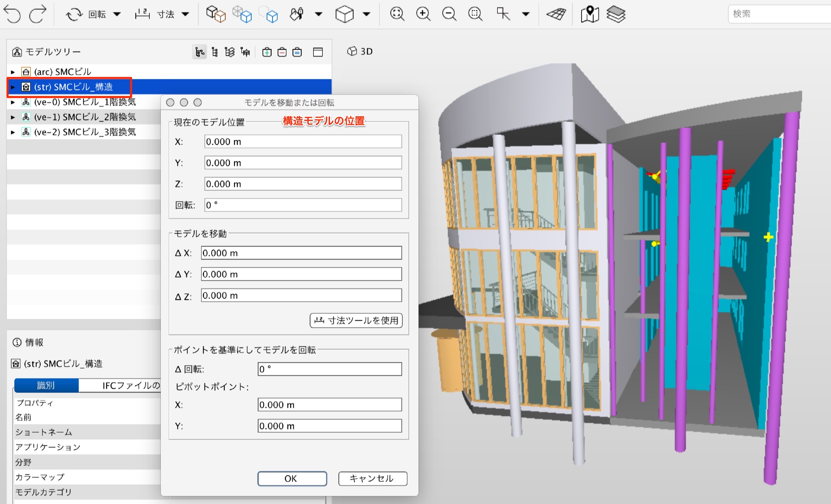Expand the (arc) SMCビル tree node
Viewport: 831px width, 504px height.
(13, 72)
